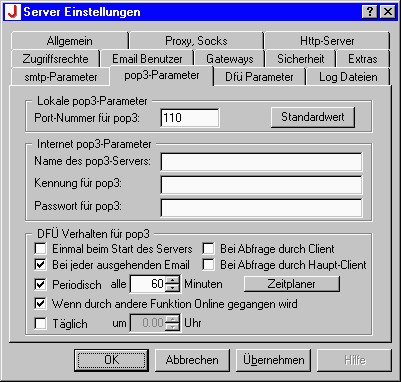The width and height of the screenshot is (401, 382).
Task: Switch to the Allgemein tab
Action: tap(70, 41)
